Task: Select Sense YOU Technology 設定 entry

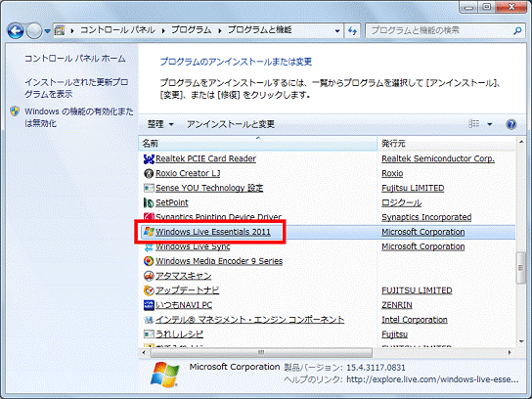Action: (x=209, y=188)
